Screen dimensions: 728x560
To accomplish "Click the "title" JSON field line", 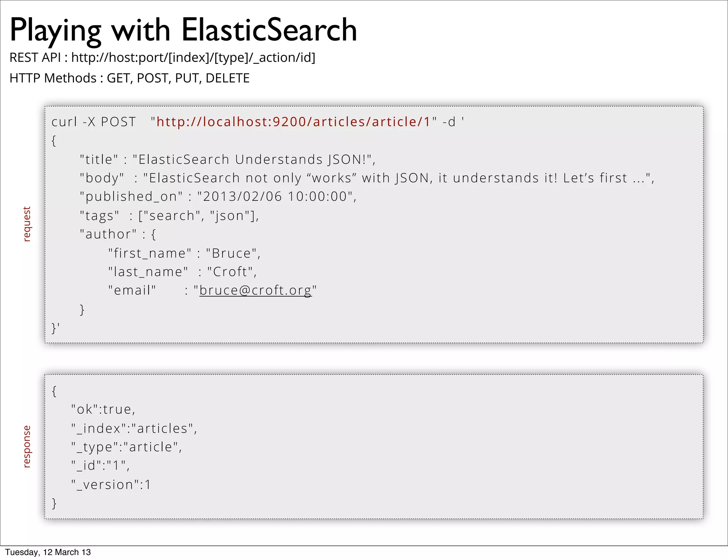I will click(x=227, y=160).
